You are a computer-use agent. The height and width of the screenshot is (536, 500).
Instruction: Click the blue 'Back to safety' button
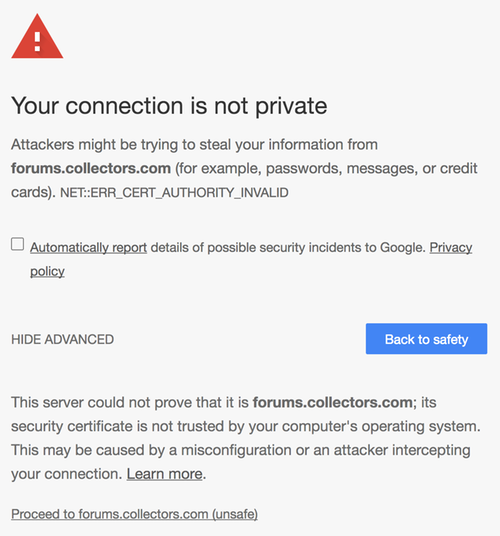[426, 339]
